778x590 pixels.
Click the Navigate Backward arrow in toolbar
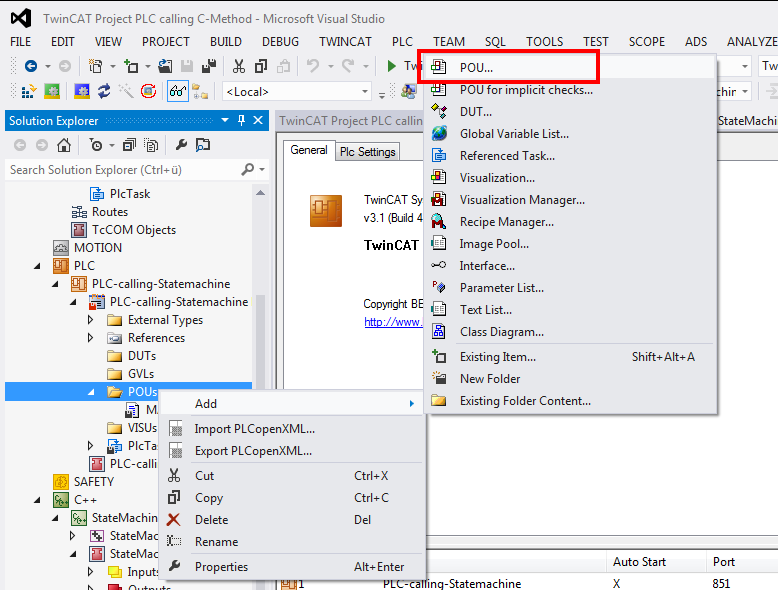pos(31,66)
